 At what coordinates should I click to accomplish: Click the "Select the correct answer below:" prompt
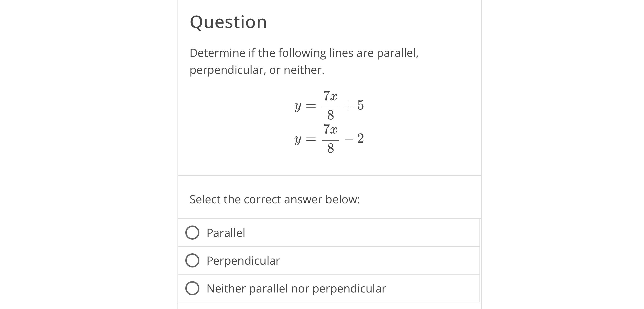point(275,199)
